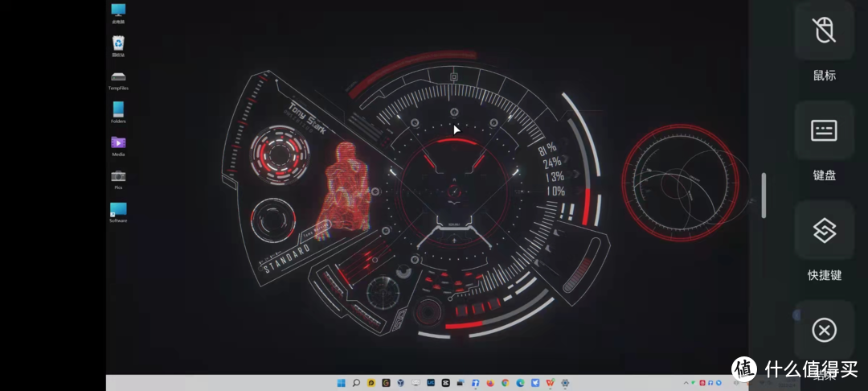The image size is (868, 391).
Task: Open the 键盘 keyboard button
Action: point(824,130)
